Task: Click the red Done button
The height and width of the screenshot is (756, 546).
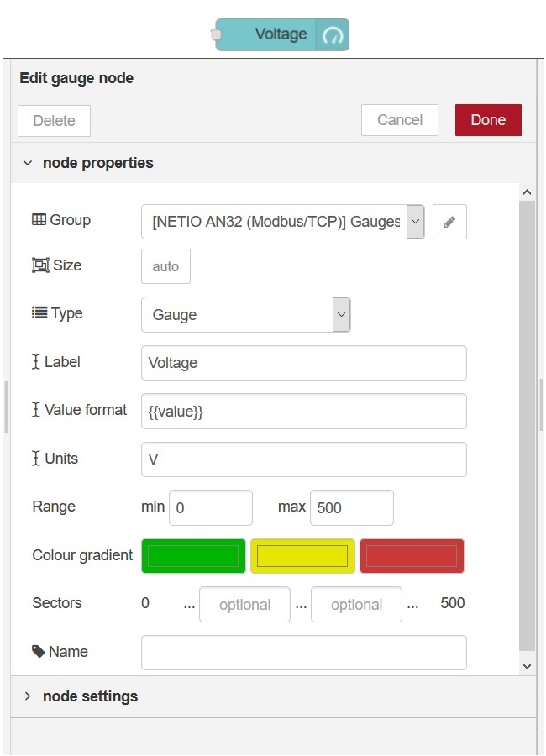Action: pos(488,120)
